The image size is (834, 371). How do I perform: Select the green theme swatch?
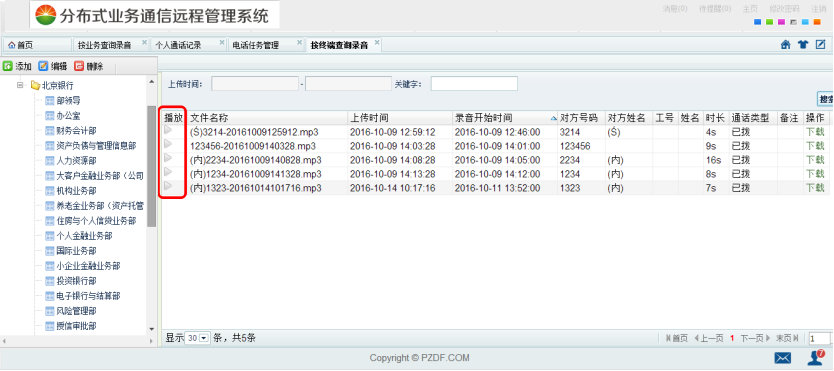[x=769, y=22]
